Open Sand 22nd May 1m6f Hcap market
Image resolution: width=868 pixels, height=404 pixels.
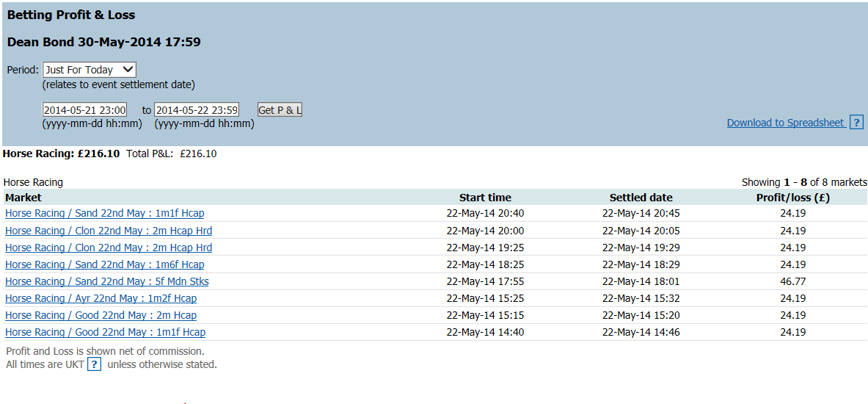[x=105, y=264]
